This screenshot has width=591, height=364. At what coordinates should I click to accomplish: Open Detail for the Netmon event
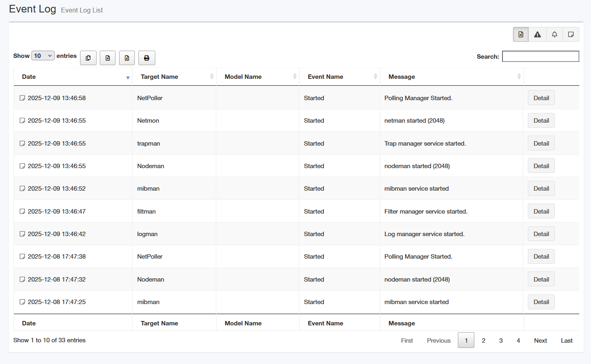541,120
